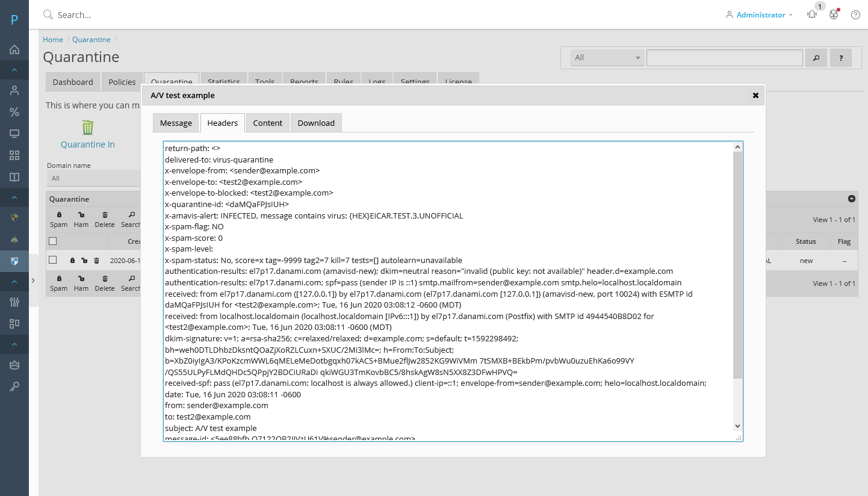Image resolution: width=868 pixels, height=496 pixels.
Task: Click the headers scrollbar up arrow
Action: point(737,147)
